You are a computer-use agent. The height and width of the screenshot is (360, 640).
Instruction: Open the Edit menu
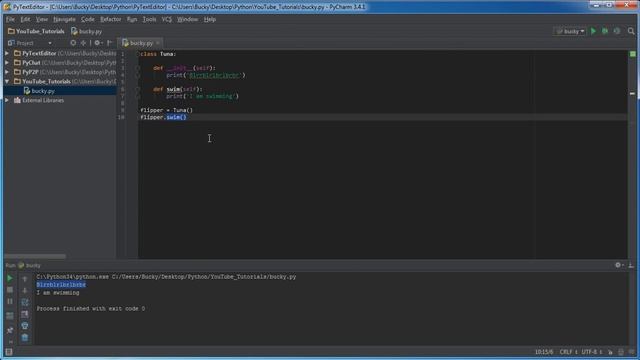(x=25, y=19)
